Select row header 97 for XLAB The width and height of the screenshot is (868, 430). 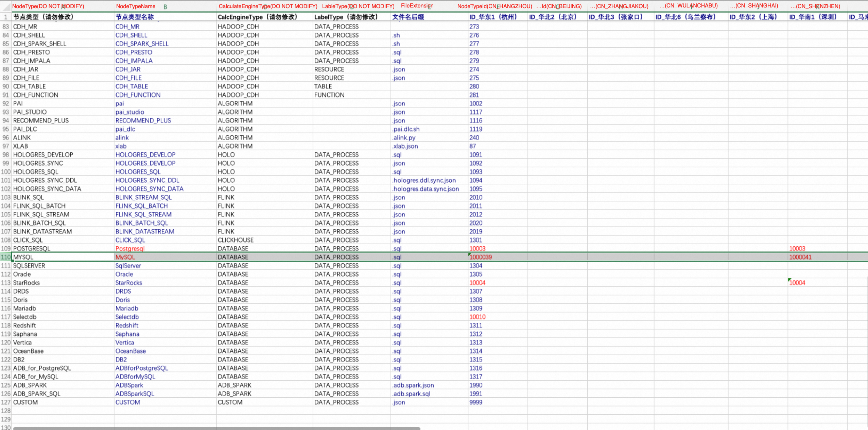pyautogui.click(x=6, y=146)
